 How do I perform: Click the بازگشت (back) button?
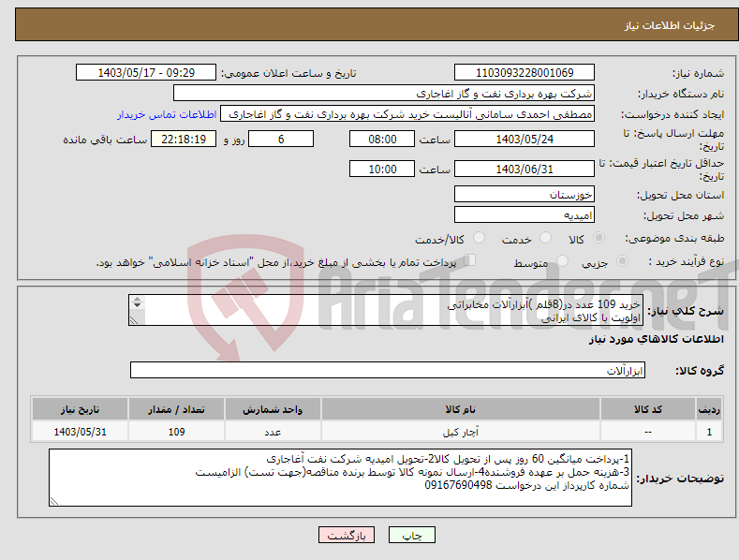347,535
